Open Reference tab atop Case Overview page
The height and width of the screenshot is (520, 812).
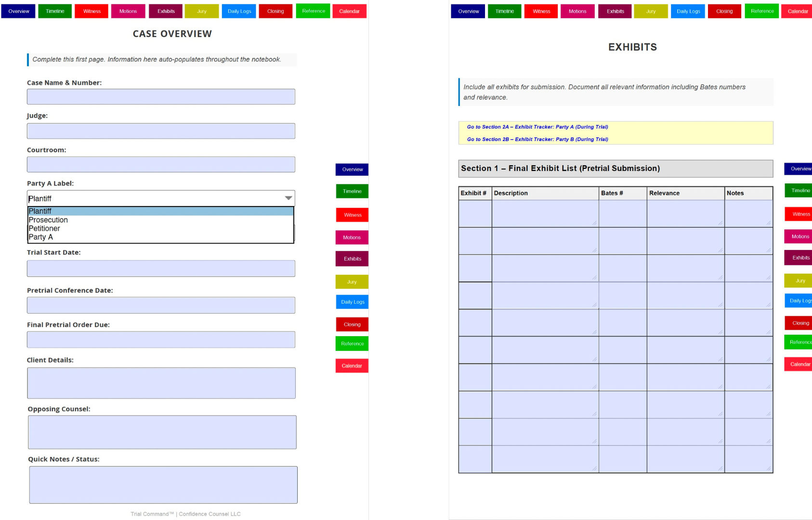point(313,11)
